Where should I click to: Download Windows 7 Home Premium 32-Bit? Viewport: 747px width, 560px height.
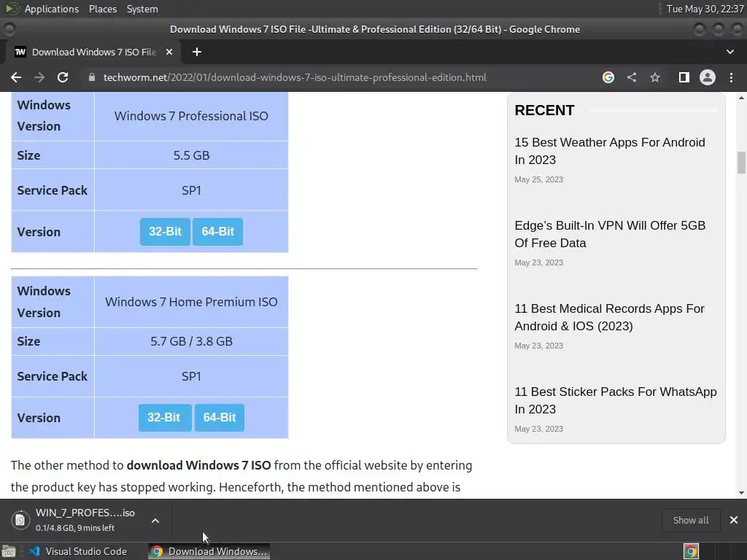[165, 418]
